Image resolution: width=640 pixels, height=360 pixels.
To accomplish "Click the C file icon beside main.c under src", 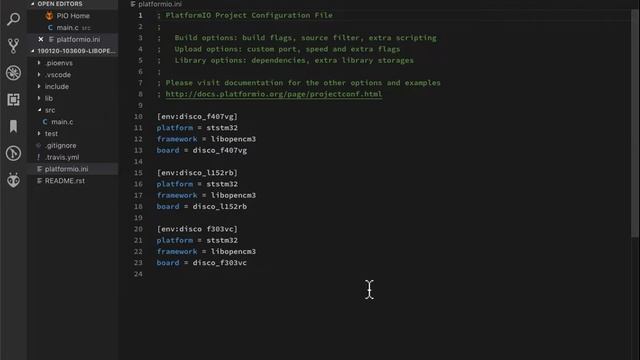I will tap(45, 122).
